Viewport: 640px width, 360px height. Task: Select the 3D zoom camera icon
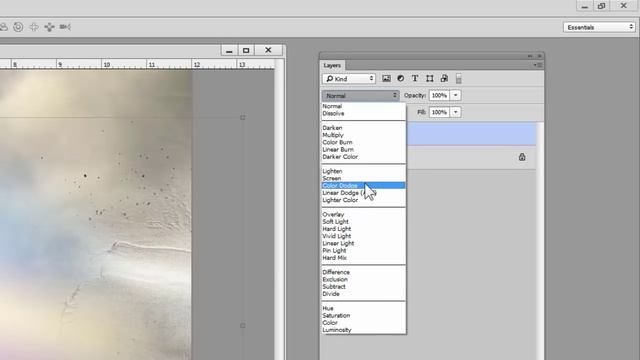click(x=65, y=27)
